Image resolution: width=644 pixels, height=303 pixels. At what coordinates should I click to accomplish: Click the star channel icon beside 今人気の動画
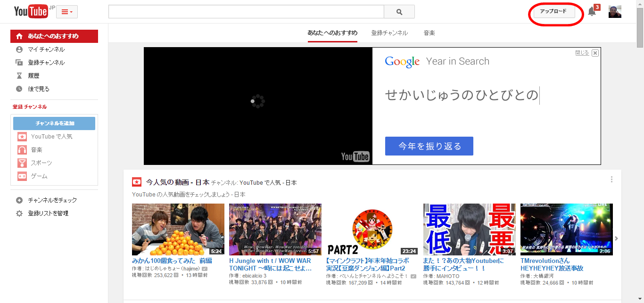137,182
